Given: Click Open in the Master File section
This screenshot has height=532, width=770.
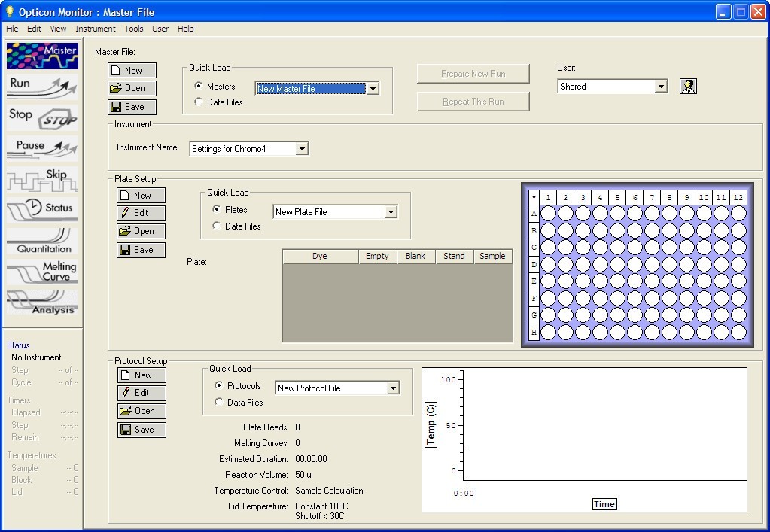Looking at the screenshot, I should coord(132,88).
